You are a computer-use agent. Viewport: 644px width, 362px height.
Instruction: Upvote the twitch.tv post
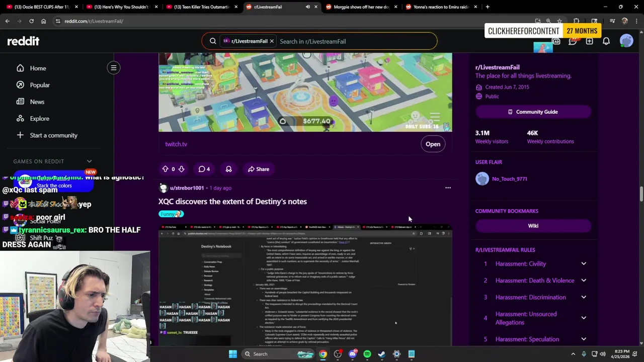pyautogui.click(x=165, y=169)
